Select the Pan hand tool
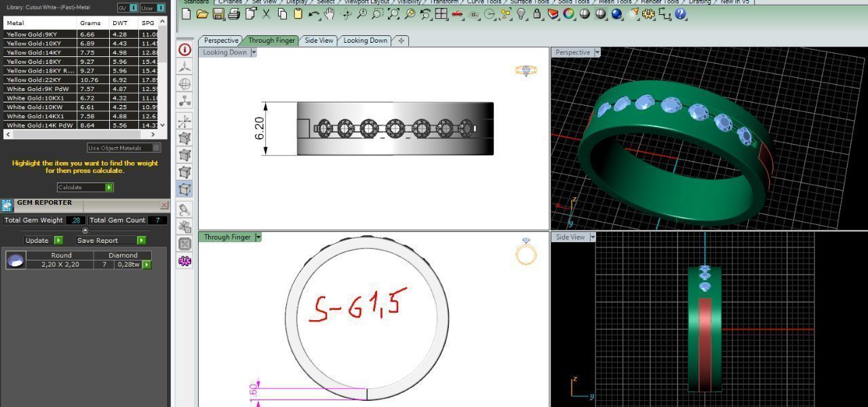 (330, 14)
